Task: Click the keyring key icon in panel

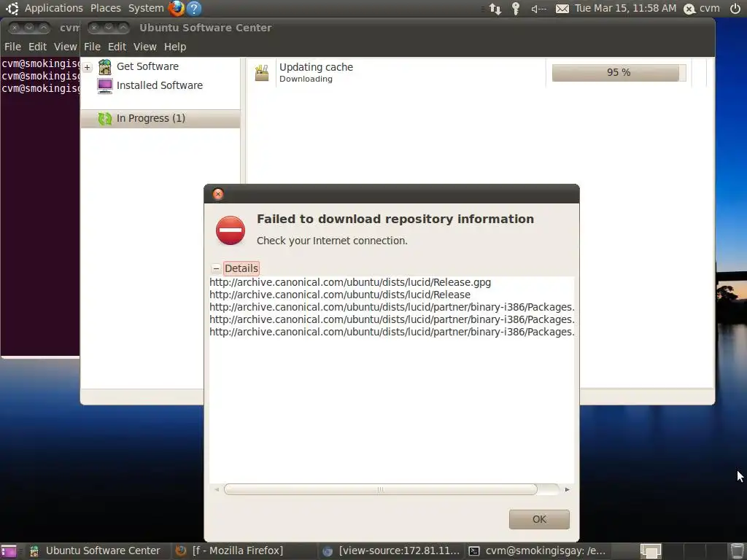Action: [516, 9]
